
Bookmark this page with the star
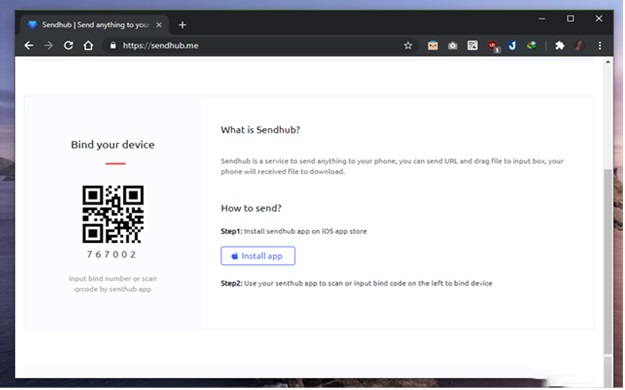coord(408,45)
